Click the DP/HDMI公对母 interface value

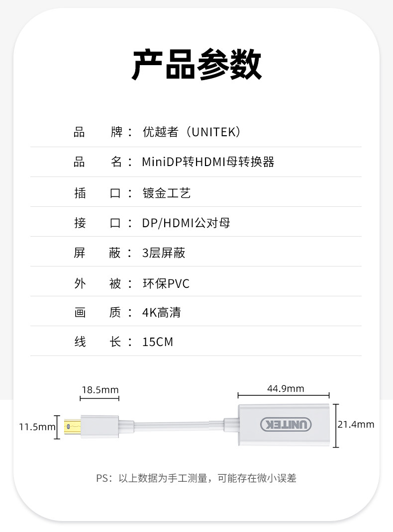[x=186, y=223]
